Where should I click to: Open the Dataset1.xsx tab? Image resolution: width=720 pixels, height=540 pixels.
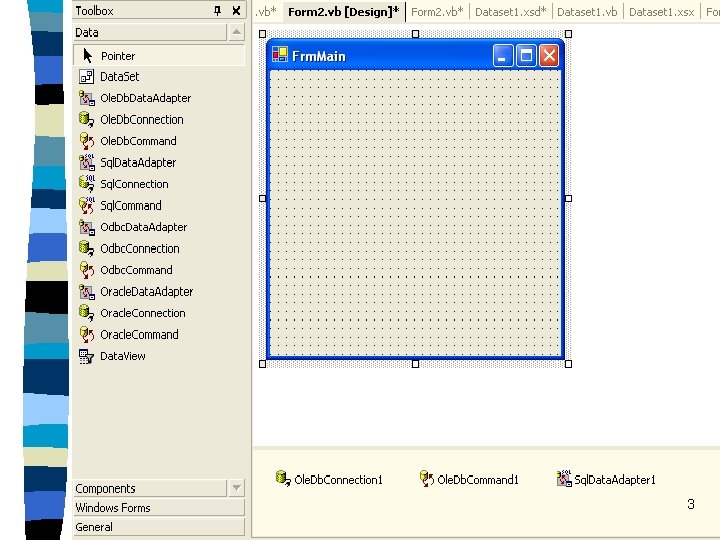point(662,12)
